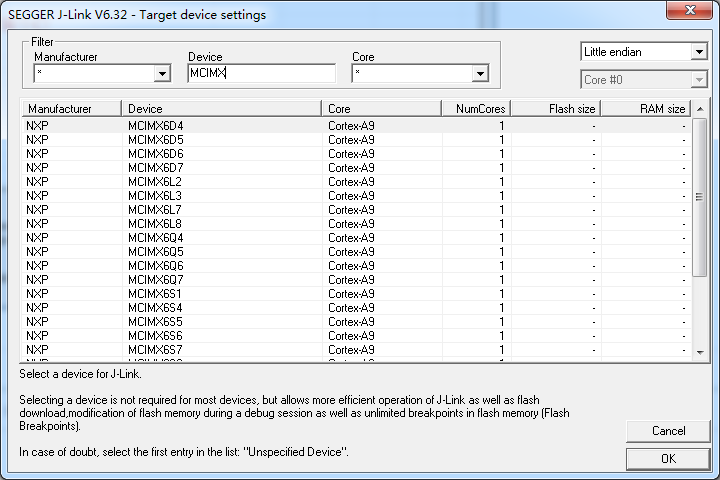The image size is (720, 480).
Task: Select the MCIMX6Q4 device row
Action: (356, 238)
